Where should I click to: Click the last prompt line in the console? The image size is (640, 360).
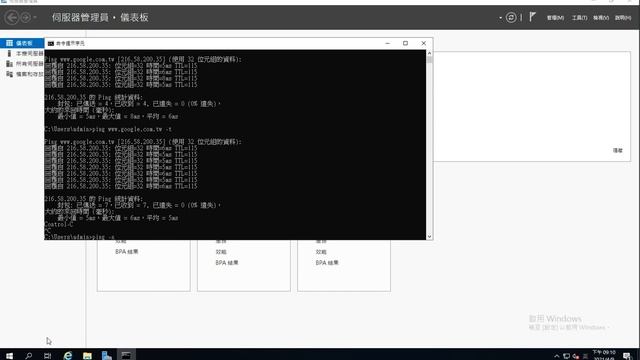click(x=80, y=237)
